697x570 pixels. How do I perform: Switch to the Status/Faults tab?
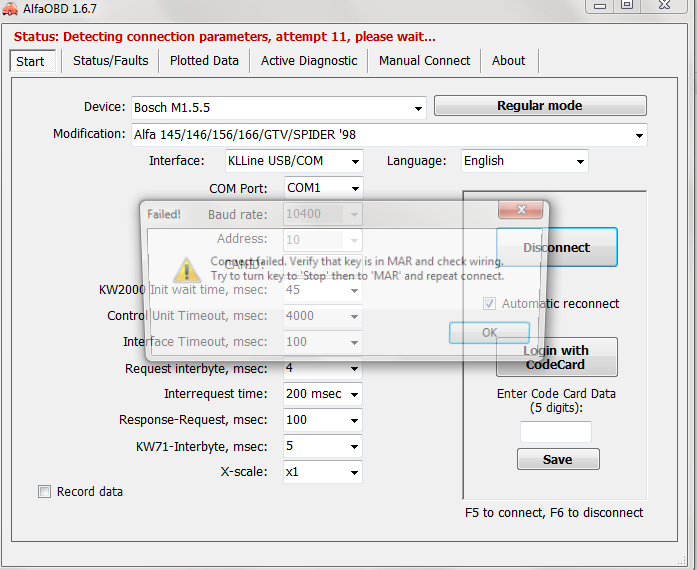tap(110, 60)
